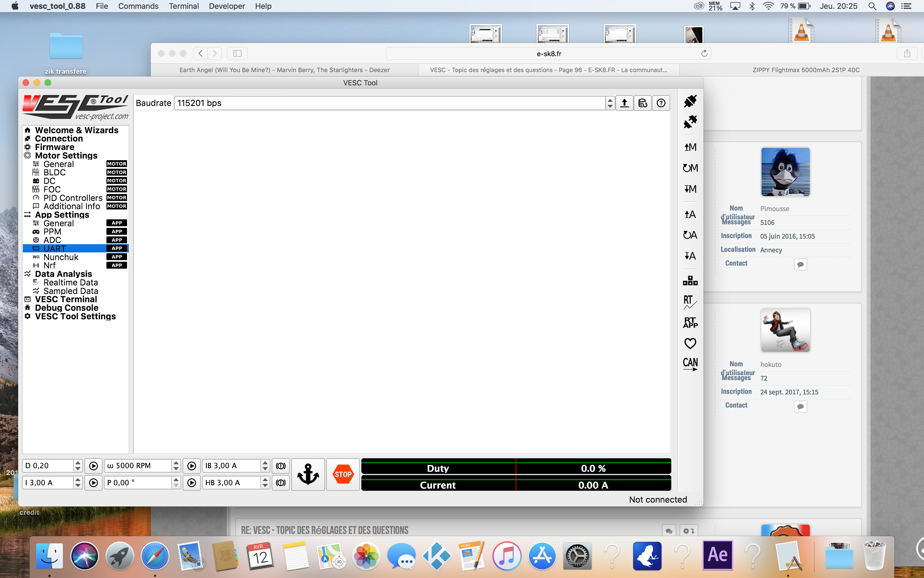This screenshot has height=578, width=924.
Task: Click the 5000 RPM input field
Action: (138, 466)
